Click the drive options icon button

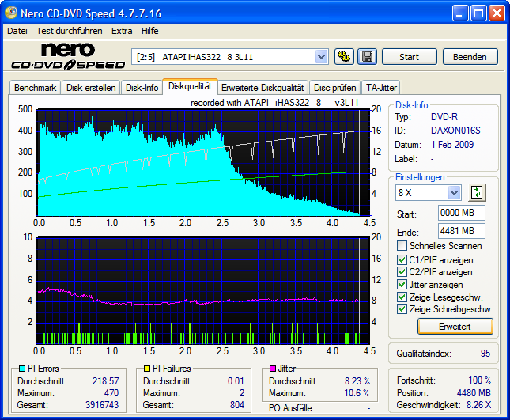click(x=344, y=57)
